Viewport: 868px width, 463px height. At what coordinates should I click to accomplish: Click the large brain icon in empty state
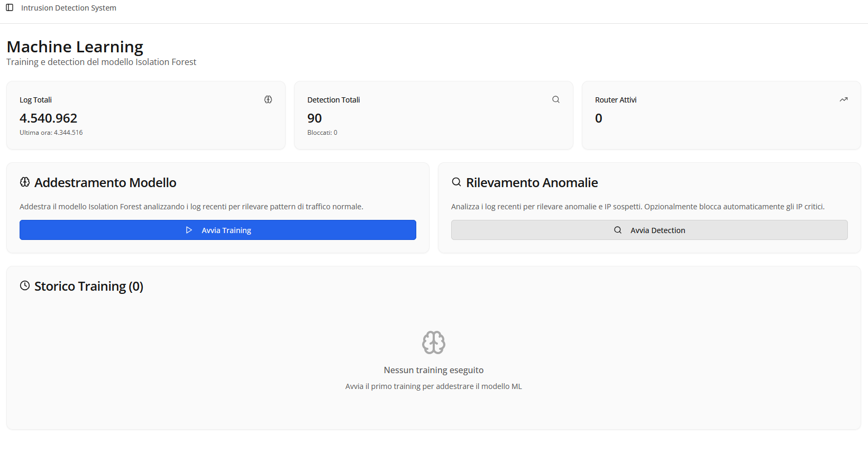(x=434, y=342)
